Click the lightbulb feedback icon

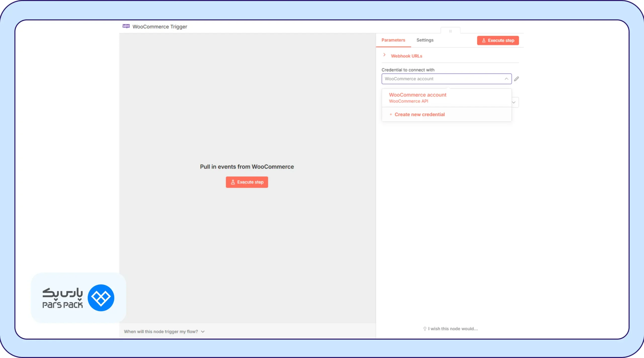click(425, 329)
